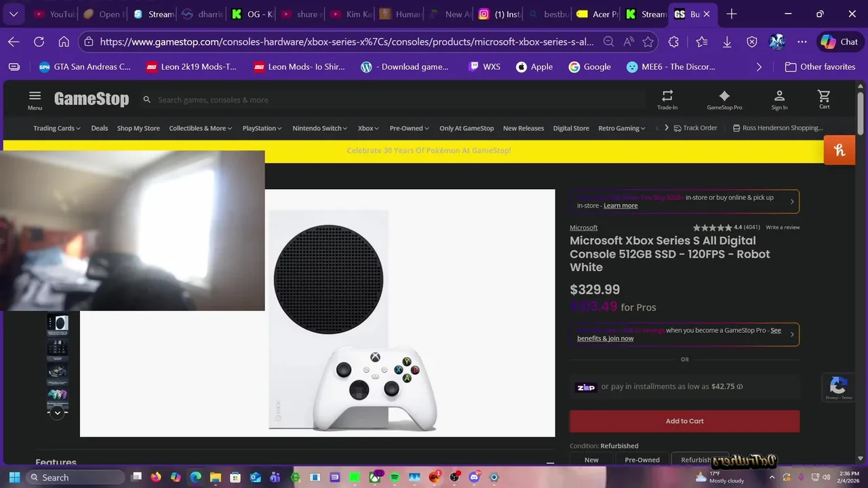Click the Track Order link
Viewport: 868px width, 488px height.
tap(695, 128)
